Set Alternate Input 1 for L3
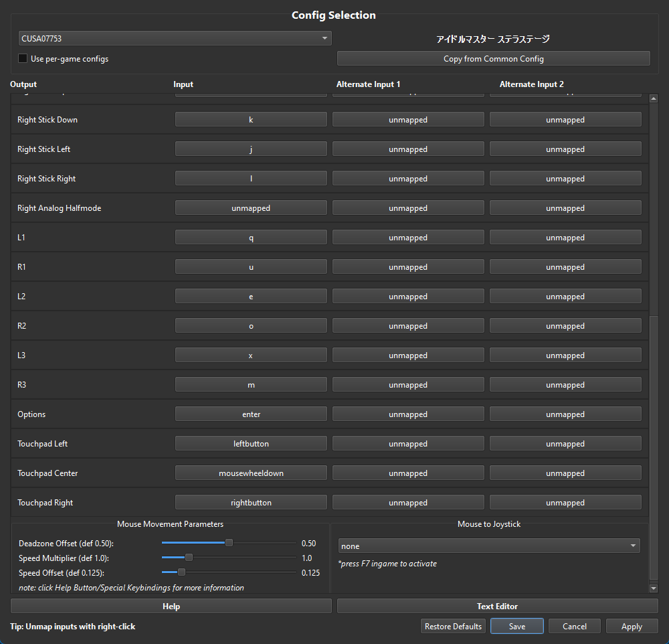This screenshot has height=644, width=669. tap(408, 355)
